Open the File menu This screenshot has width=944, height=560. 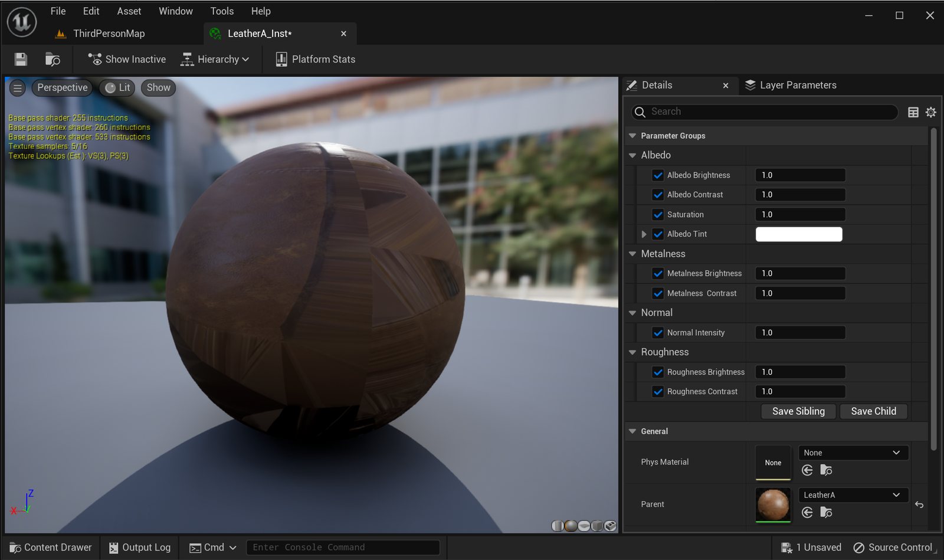tap(58, 11)
